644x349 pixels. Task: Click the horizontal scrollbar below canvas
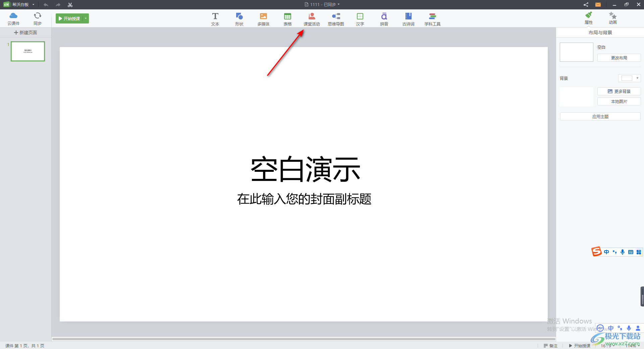click(304, 339)
